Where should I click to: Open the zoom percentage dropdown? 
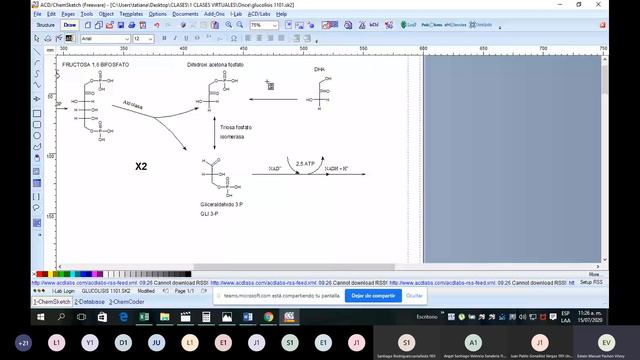(x=275, y=25)
